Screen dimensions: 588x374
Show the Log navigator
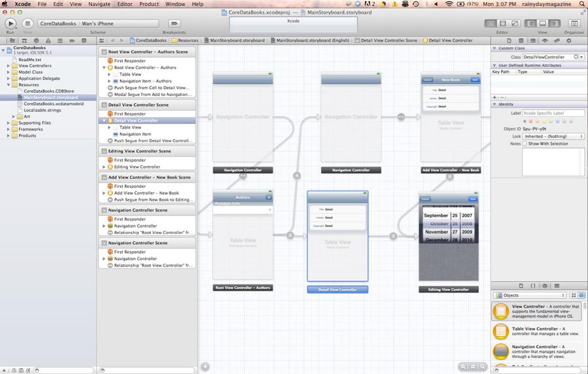tap(84, 41)
